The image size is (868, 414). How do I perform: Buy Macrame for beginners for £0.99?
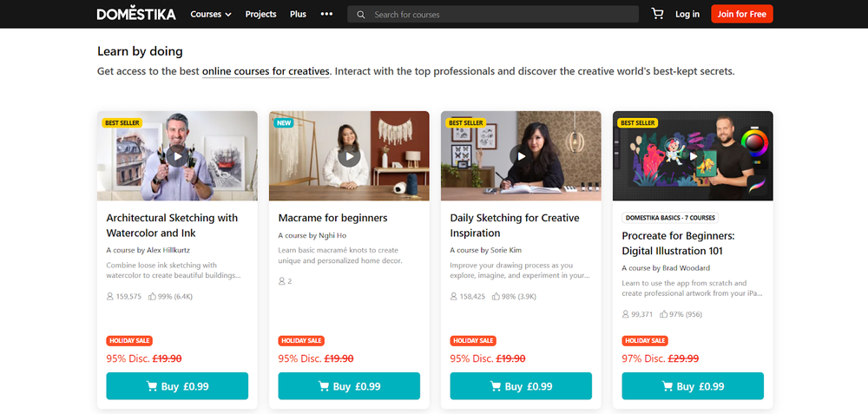tap(349, 386)
